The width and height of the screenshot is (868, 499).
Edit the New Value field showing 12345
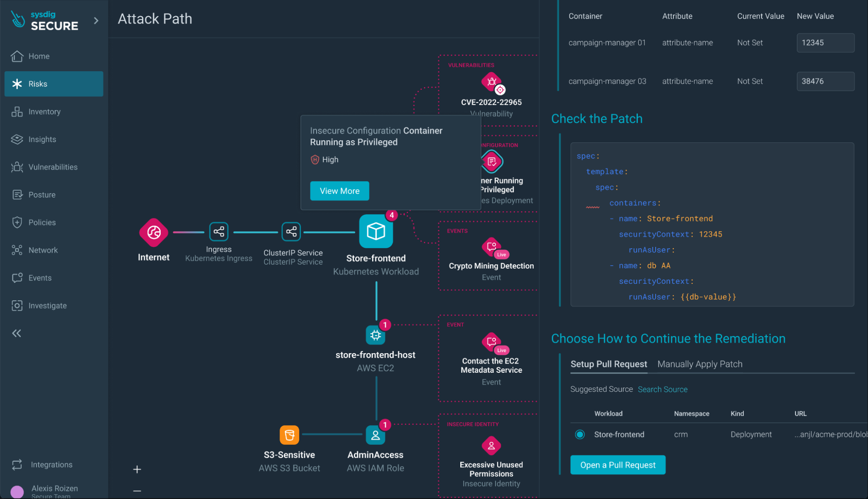[x=825, y=43]
